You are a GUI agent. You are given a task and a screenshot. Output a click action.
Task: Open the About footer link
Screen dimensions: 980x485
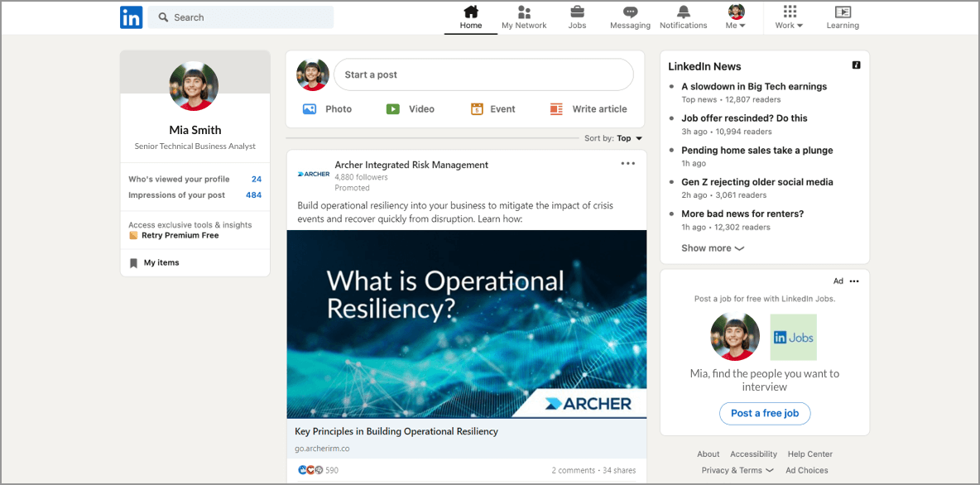coord(709,454)
